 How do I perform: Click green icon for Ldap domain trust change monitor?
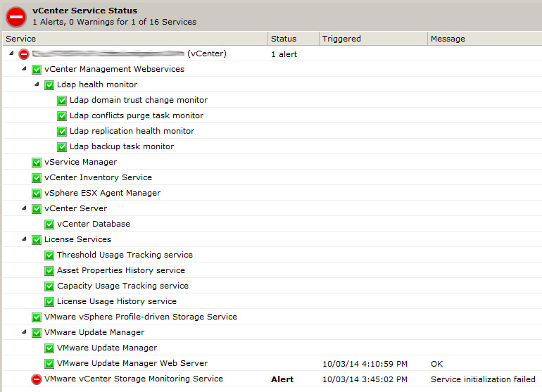(62, 101)
